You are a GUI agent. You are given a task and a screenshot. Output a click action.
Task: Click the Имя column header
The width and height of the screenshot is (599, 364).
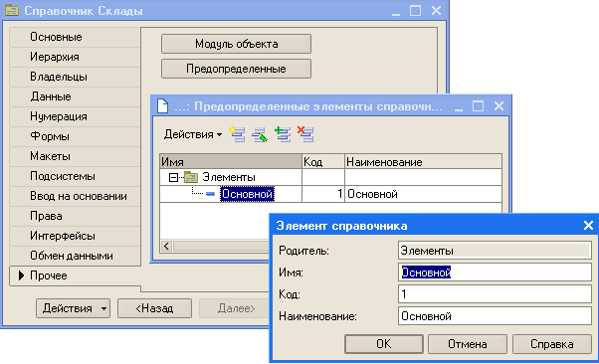[231, 161]
